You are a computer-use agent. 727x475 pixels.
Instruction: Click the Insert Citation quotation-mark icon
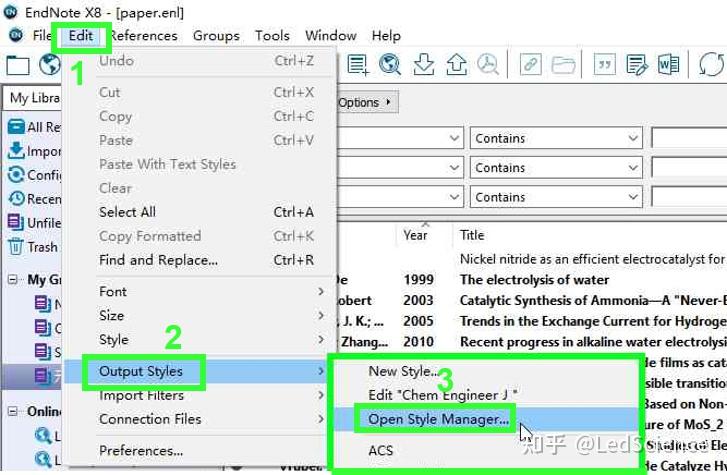pos(605,64)
